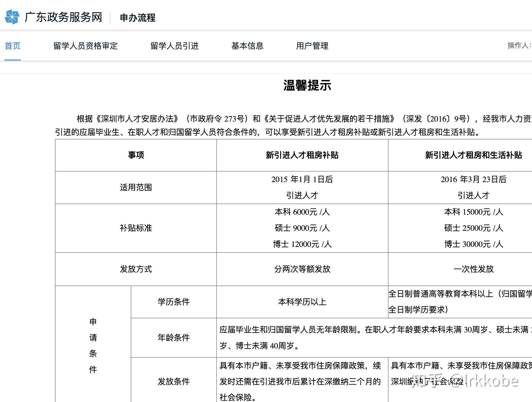532x402 pixels.
Task: Select the 发放方式 row label
Action: 136,269
